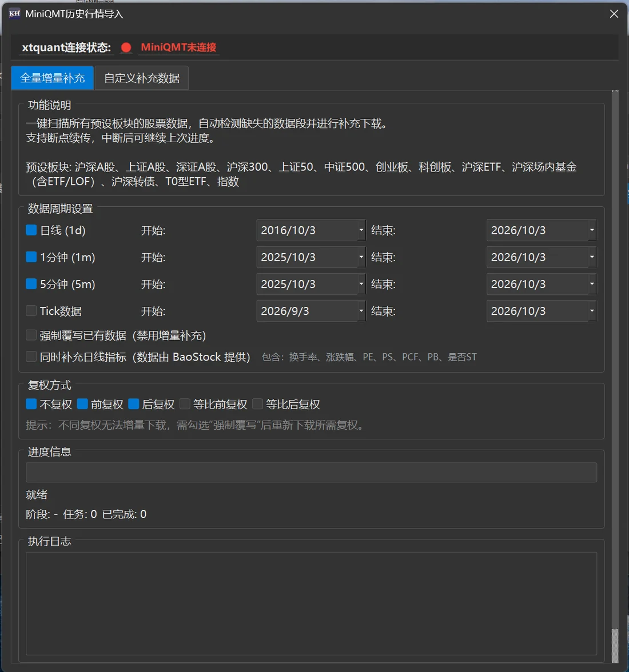Enable 强制覆写已有数据 checkbox
This screenshot has height=672, width=629.
[31, 335]
